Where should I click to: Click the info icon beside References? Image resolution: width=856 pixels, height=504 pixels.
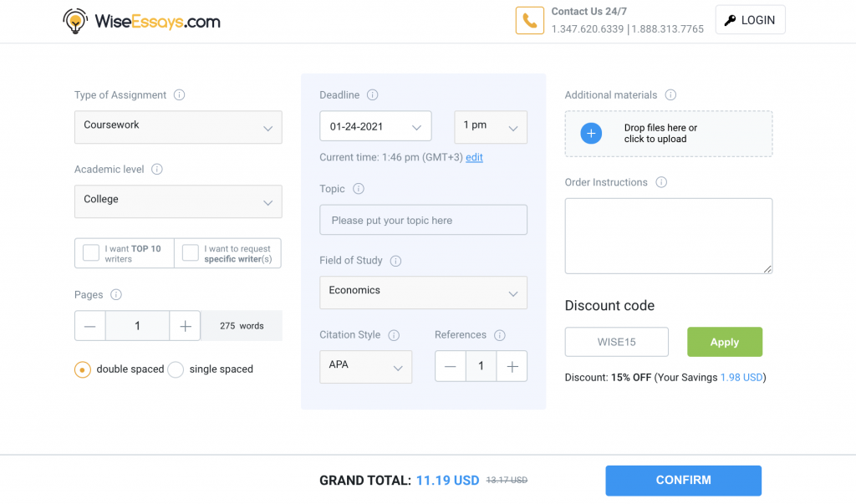click(x=500, y=335)
